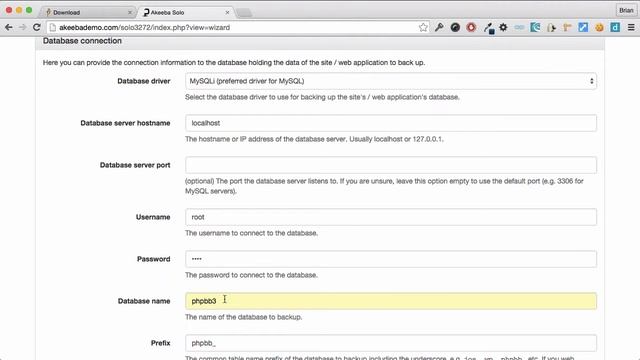Click the port '(optional)' help text
The width and height of the screenshot is (640, 360).
tap(384, 186)
